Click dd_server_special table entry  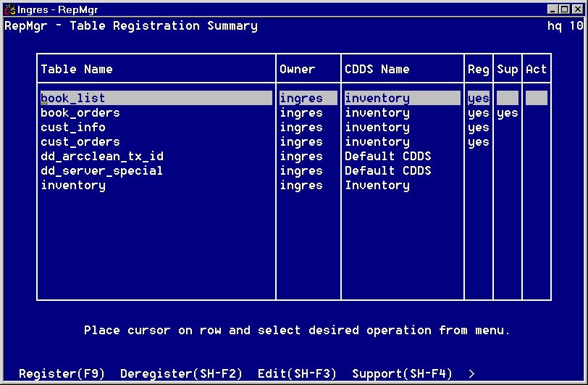pos(101,171)
